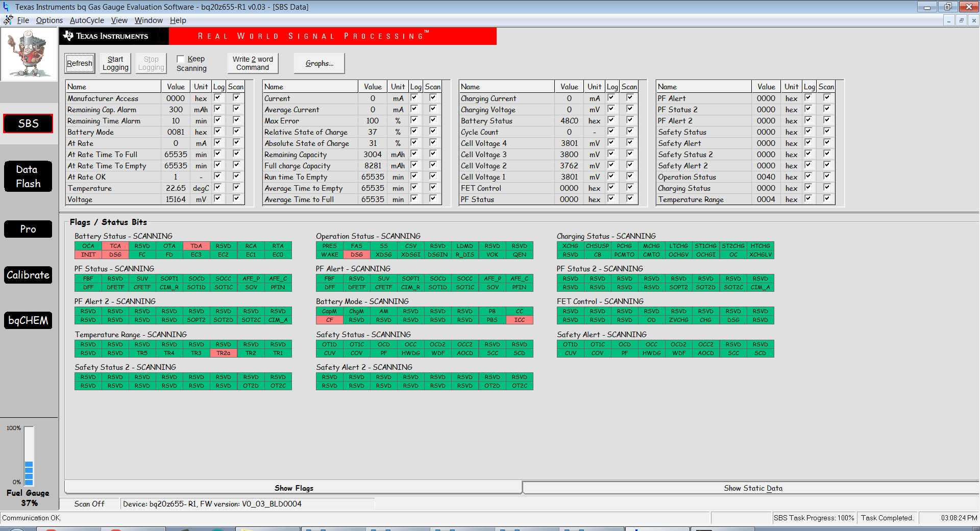Open the View menu

tap(119, 20)
